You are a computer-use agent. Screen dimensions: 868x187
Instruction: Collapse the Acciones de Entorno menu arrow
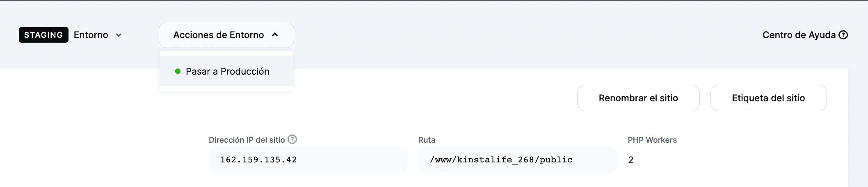275,35
